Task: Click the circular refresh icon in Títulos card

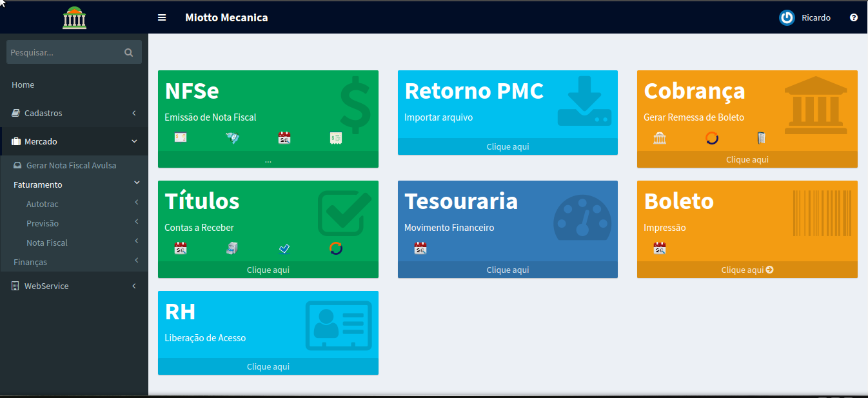Action: point(335,248)
